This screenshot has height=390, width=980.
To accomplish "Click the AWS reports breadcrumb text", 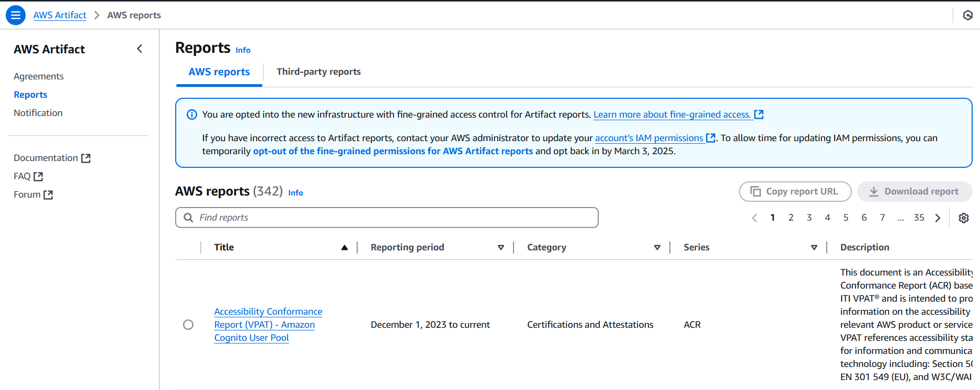I will coord(134,15).
